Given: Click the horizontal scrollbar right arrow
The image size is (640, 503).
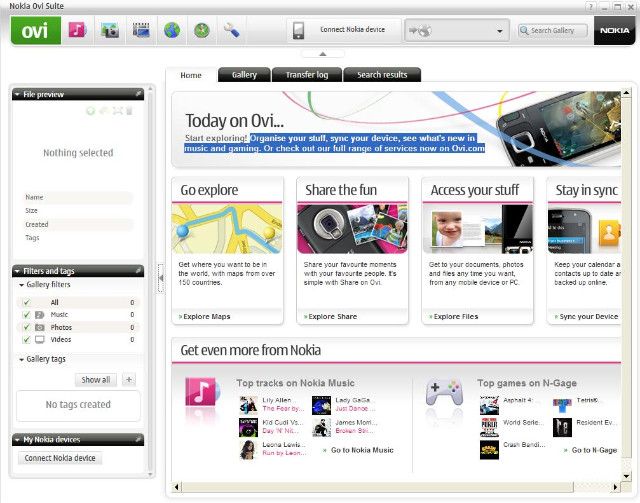Looking at the screenshot, I should point(616,487).
